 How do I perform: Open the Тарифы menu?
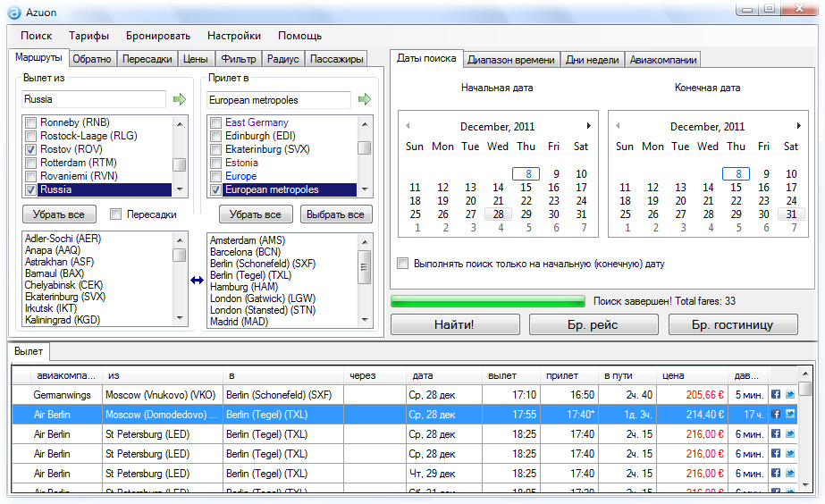click(x=88, y=36)
